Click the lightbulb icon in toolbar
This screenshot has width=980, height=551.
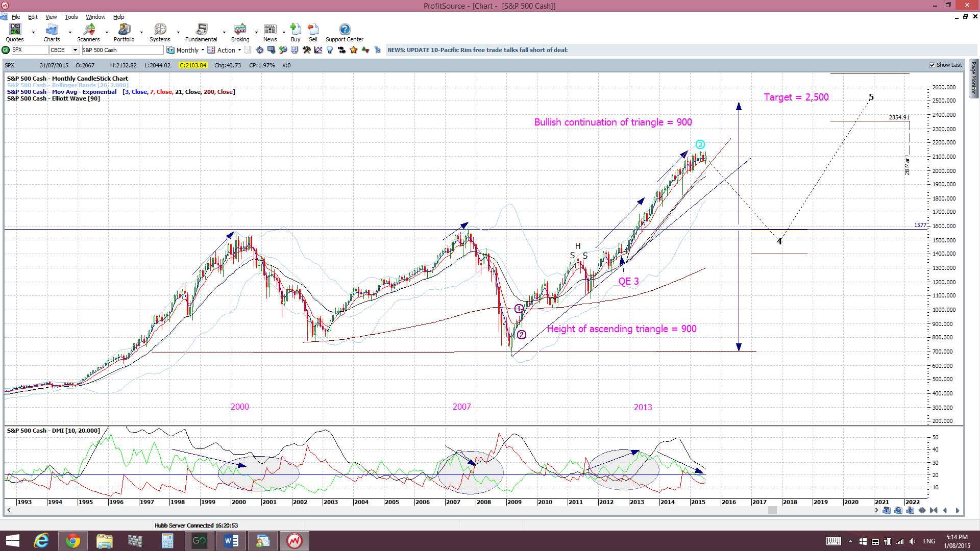pos(330,50)
